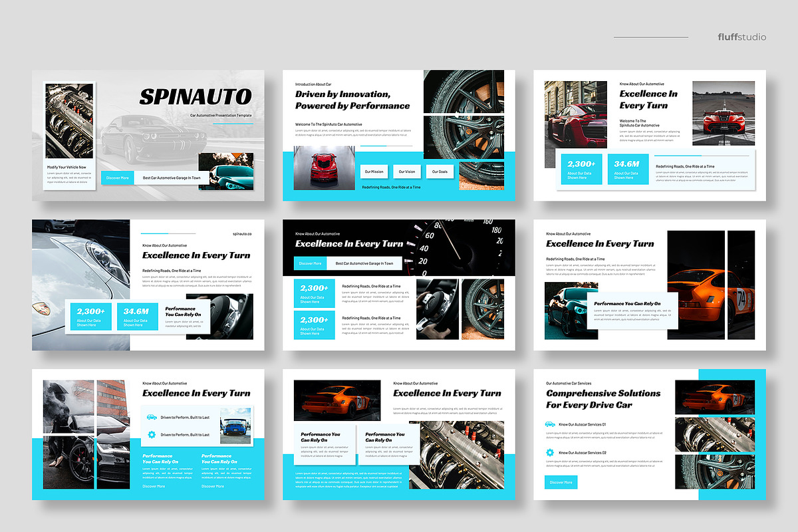Click 34.6M stat on slide with red Audi photo
The image size is (798, 532).
627,169
